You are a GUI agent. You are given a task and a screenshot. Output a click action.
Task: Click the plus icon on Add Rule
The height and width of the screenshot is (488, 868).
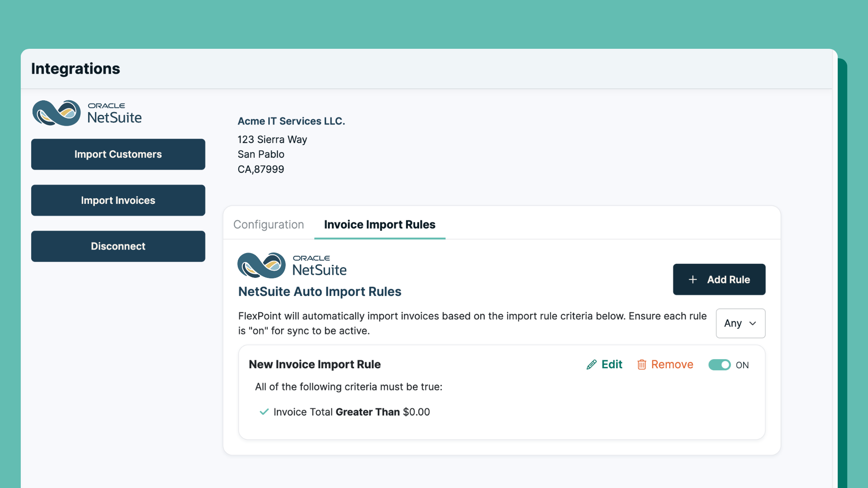pos(693,280)
